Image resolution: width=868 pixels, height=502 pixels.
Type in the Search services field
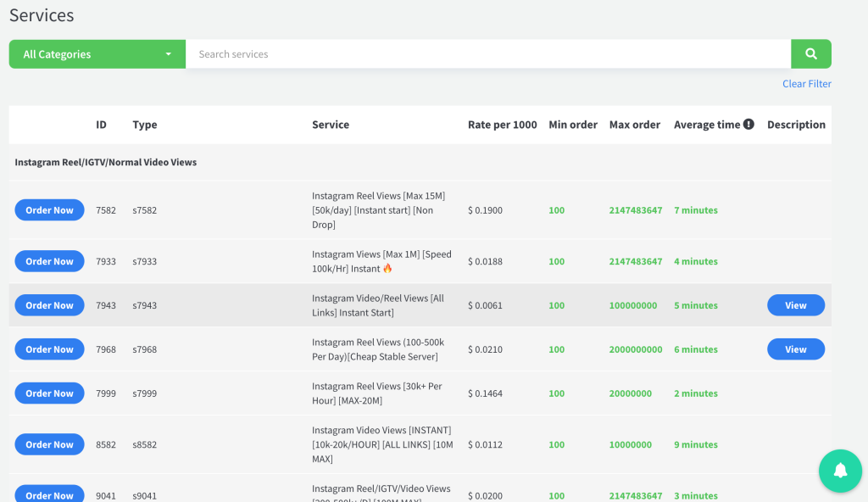coord(487,54)
